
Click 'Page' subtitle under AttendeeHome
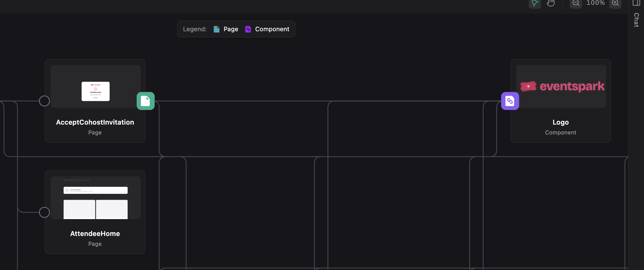[95, 244]
